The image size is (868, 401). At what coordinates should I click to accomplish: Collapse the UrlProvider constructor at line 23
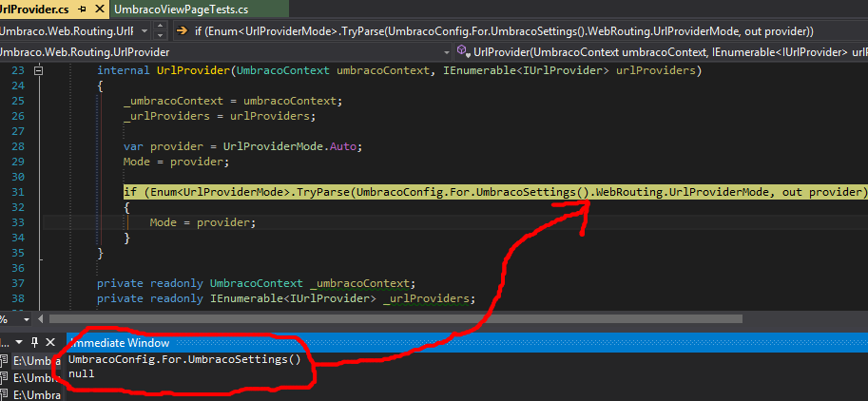[x=38, y=71]
